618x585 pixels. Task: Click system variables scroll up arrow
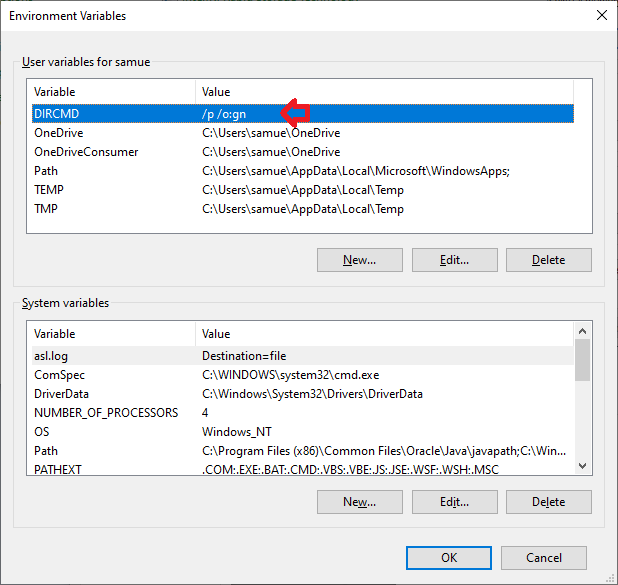[x=583, y=331]
